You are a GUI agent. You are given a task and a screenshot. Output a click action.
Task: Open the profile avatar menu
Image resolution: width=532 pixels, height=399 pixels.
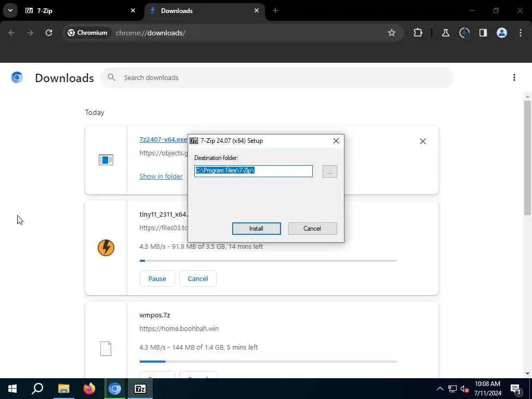click(501, 33)
